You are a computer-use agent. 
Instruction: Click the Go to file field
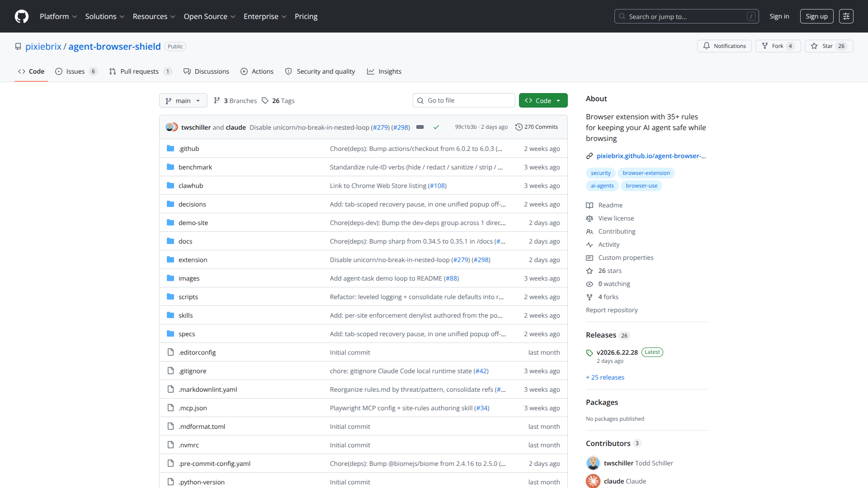point(464,100)
